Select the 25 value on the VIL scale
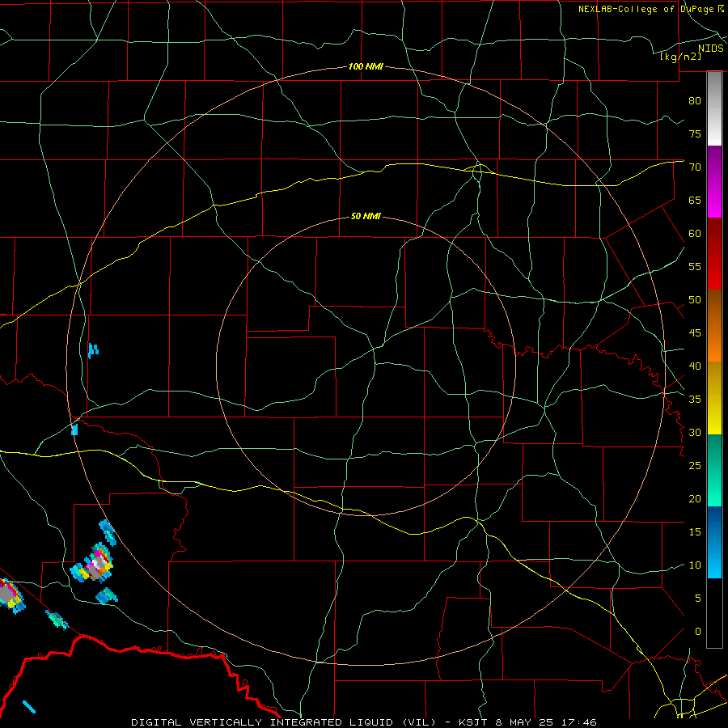This screenshot has height=728, width=728. coord(695,466)
